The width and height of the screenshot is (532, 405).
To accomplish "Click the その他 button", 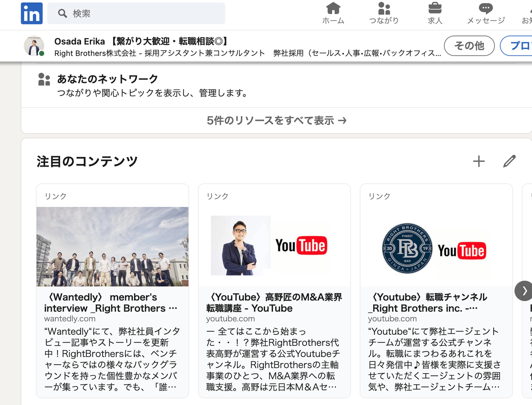I will (x=469, y=46).
